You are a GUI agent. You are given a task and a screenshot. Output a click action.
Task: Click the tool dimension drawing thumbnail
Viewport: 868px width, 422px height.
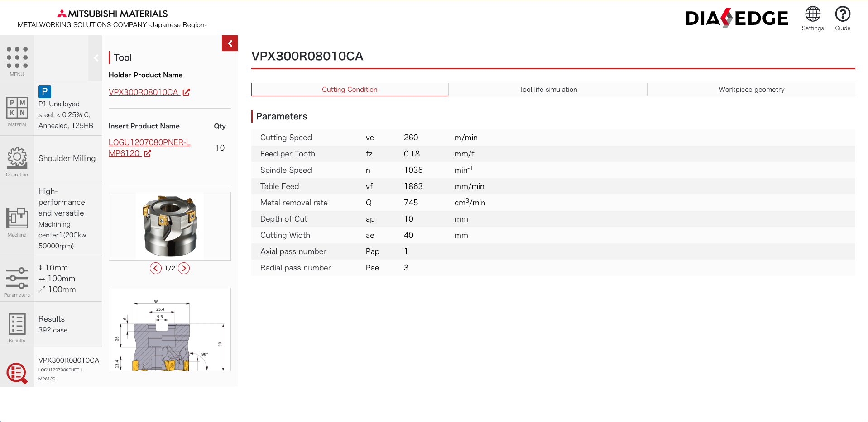[x=170, y=329]
